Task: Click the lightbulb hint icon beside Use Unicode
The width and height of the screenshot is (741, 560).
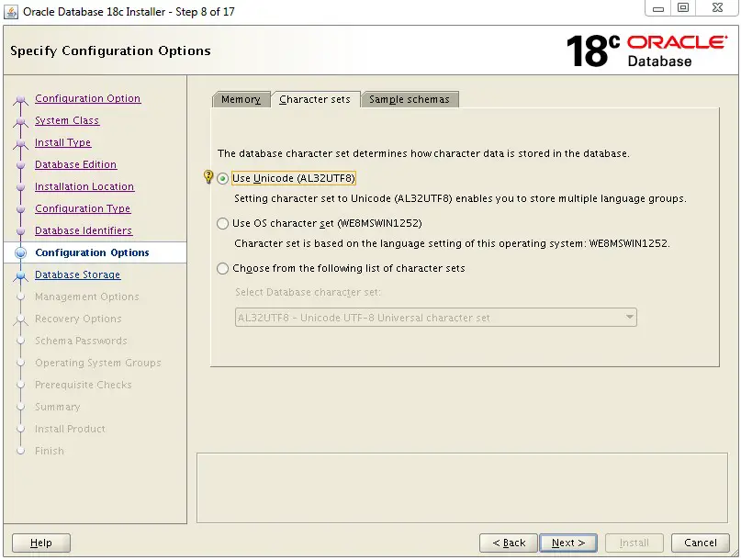Action: click(208, 177)
